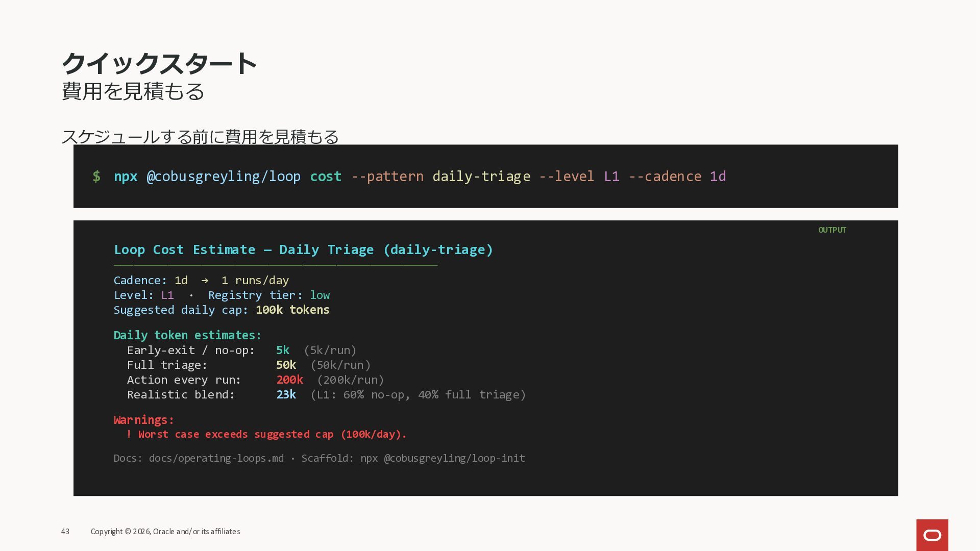Image resolution: width=980 pixels, height=551 pixels.
Task: Select the npx command word
Action: 126,177
